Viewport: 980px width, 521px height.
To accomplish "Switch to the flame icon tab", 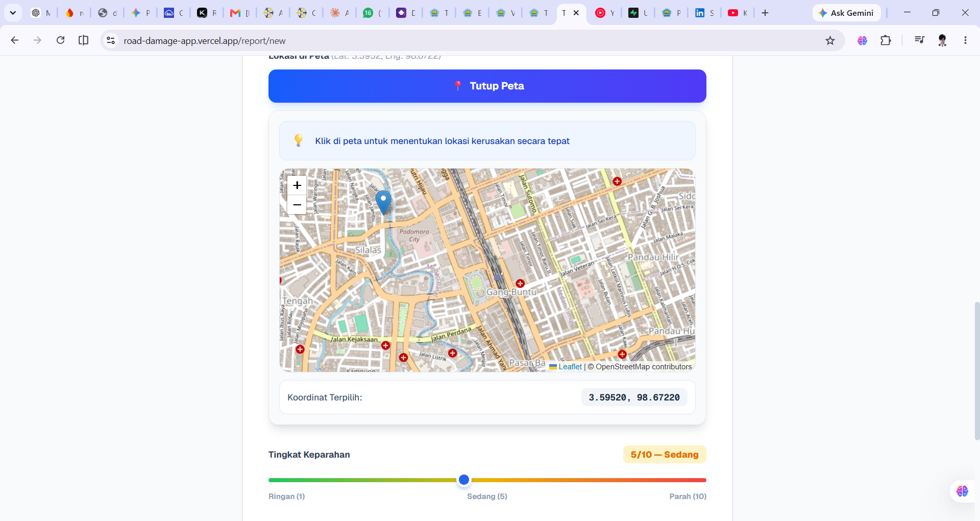I will click(x=74, y=13).
